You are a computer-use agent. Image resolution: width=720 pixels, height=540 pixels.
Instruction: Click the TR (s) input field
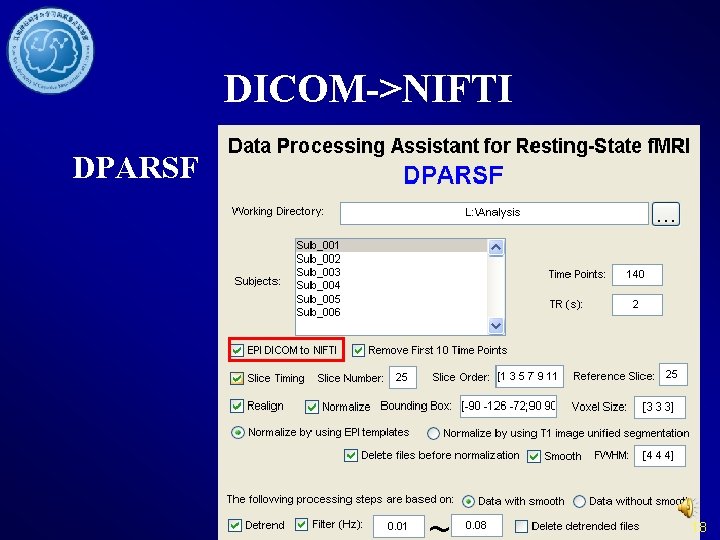[x=637, y=304]
